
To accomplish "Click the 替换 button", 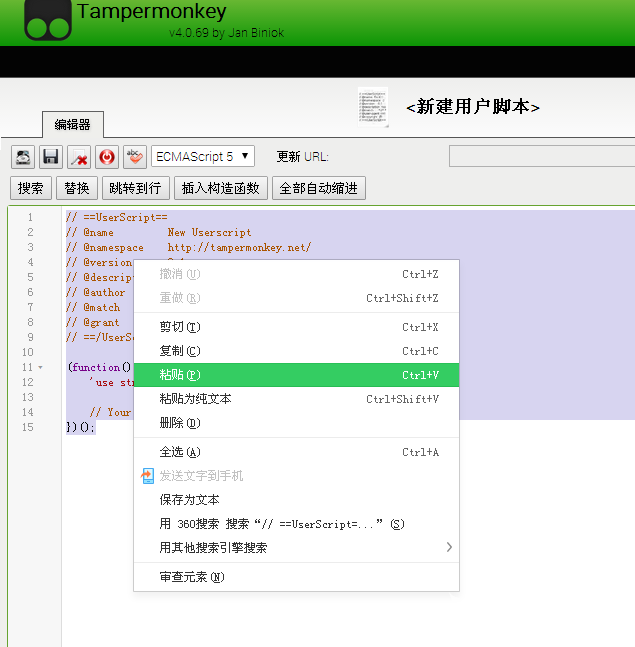I will [77, 188].
